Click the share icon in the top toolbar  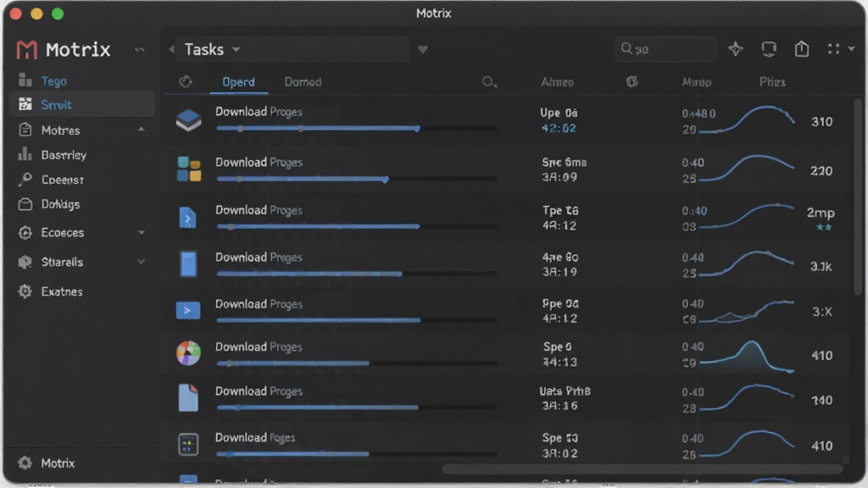[x=802, y=48]
